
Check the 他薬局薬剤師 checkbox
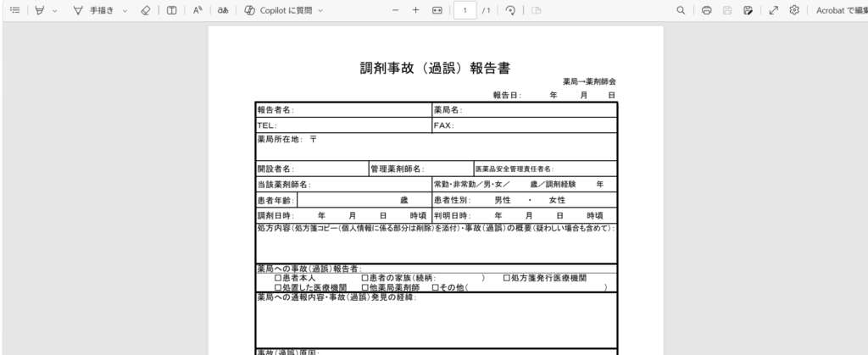364,287
